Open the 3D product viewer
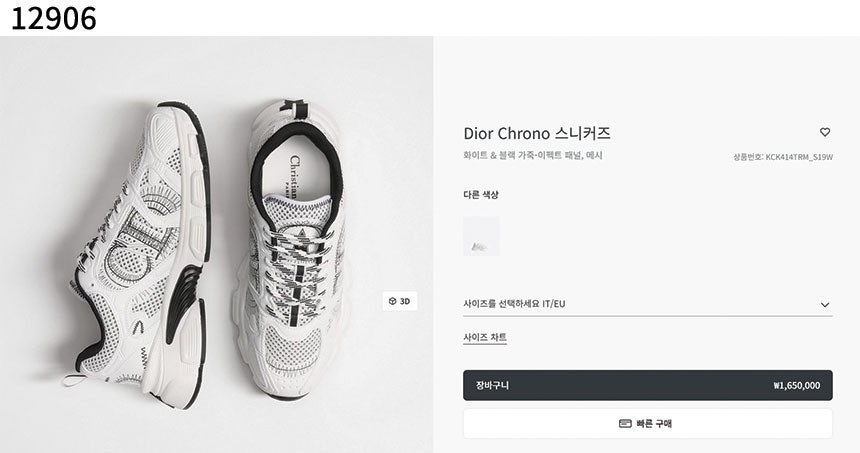Screen dimensions: 860x453 pos(399,301)
